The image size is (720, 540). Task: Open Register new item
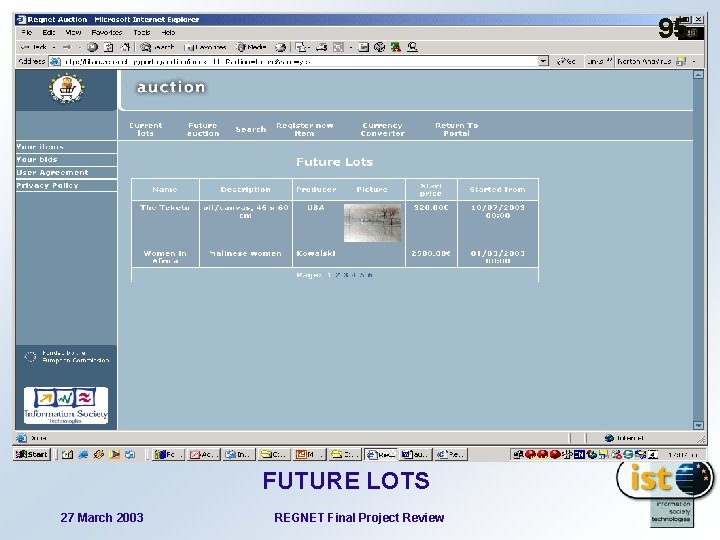coord(304,129)
